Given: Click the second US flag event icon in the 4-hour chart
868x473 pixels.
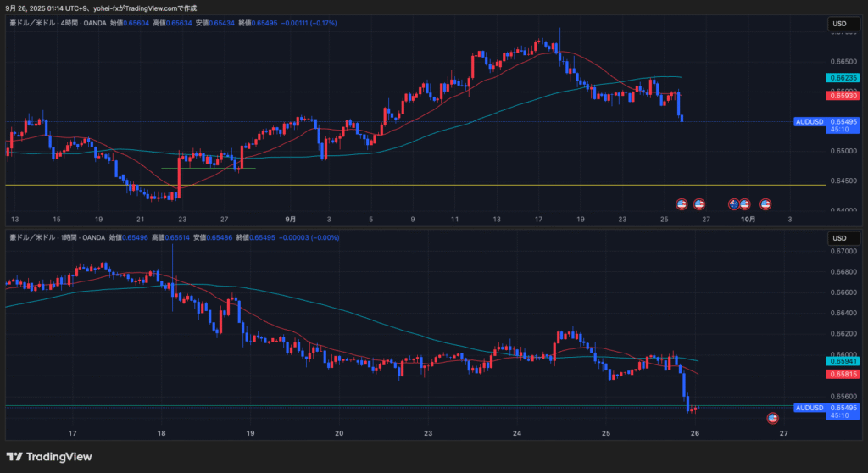Looking at the screenshot, I should tap(699, 204).
